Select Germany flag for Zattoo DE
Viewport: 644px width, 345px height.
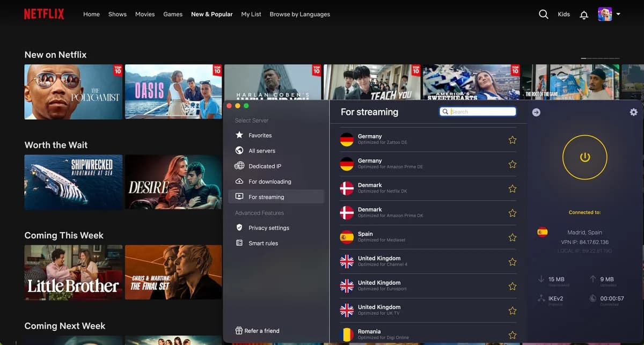(347, 140)
